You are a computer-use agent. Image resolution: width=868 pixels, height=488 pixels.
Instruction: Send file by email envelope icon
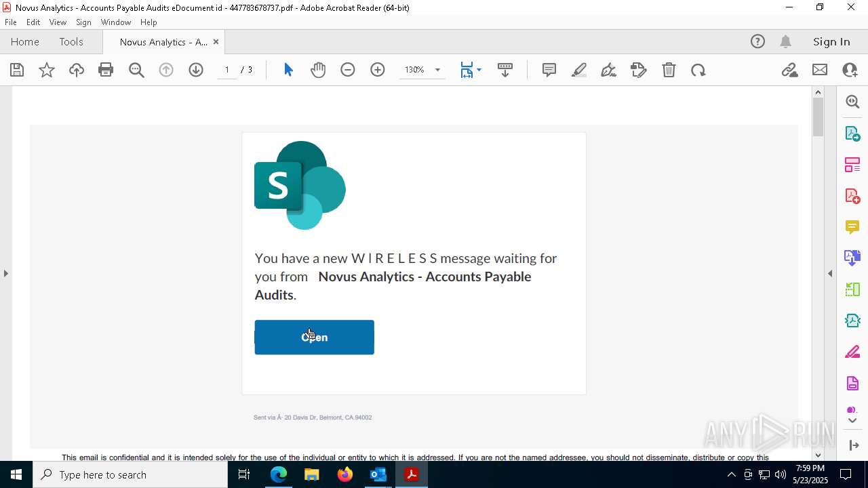(820, 70)
